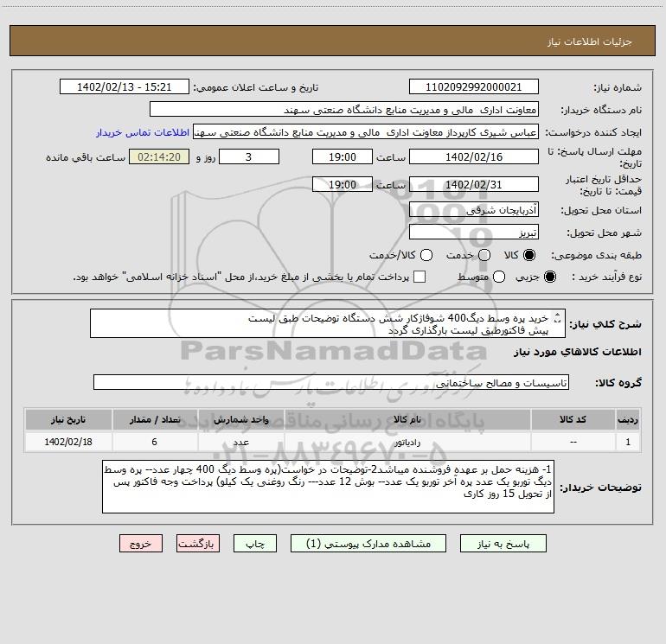Select the جزیی purchase type radio
666x644 pixels.
pyautogui.click(x=550, y=277)
